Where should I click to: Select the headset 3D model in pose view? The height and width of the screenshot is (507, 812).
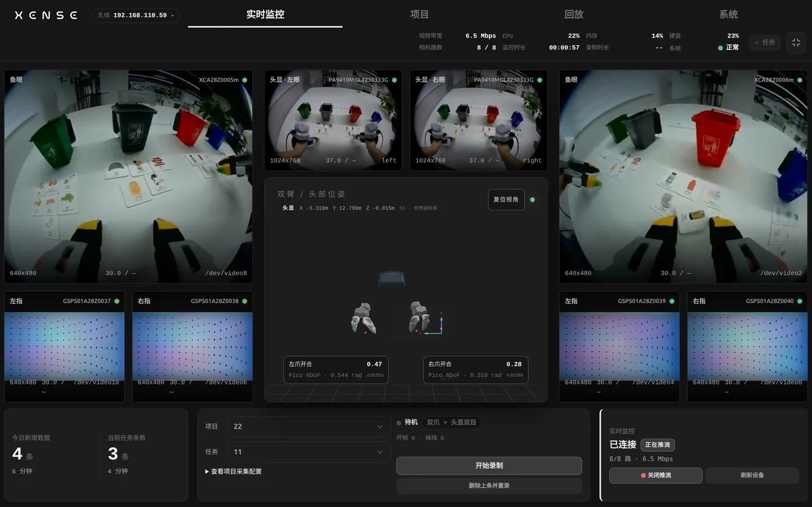coord(391,279)
